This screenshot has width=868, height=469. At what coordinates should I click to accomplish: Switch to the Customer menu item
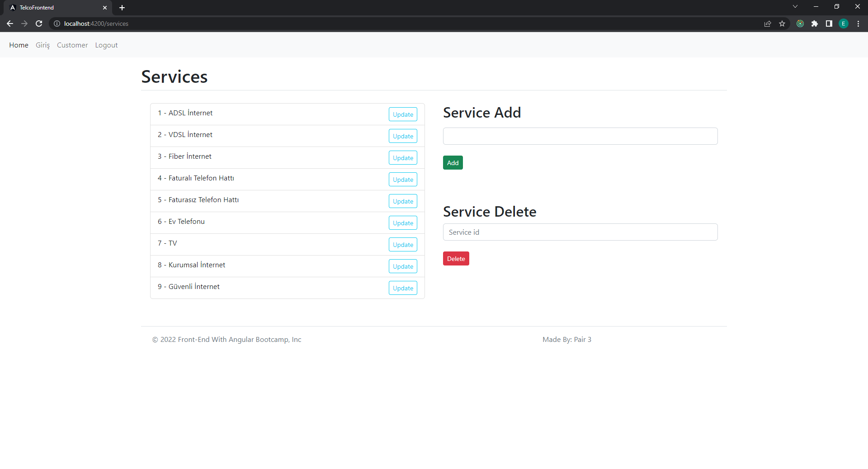pyautogui.click(x=72, y=45)
